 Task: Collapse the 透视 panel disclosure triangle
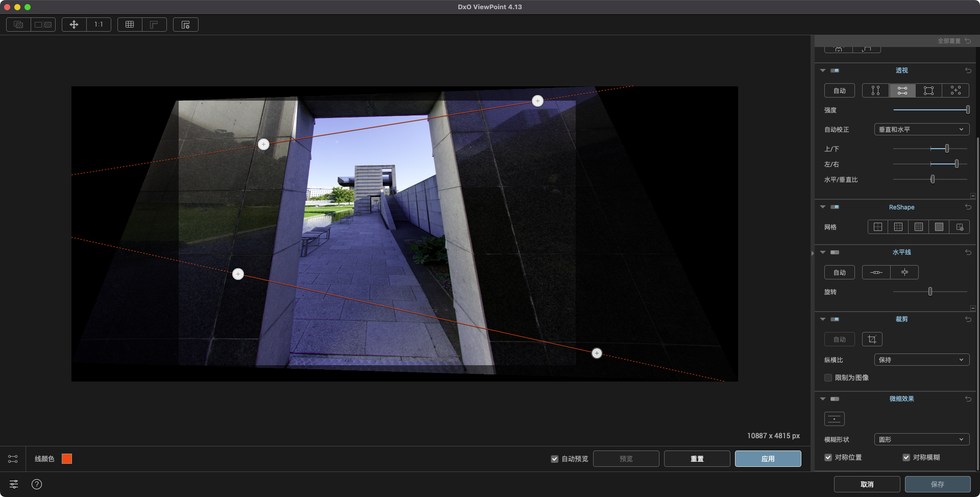[823, 70]
